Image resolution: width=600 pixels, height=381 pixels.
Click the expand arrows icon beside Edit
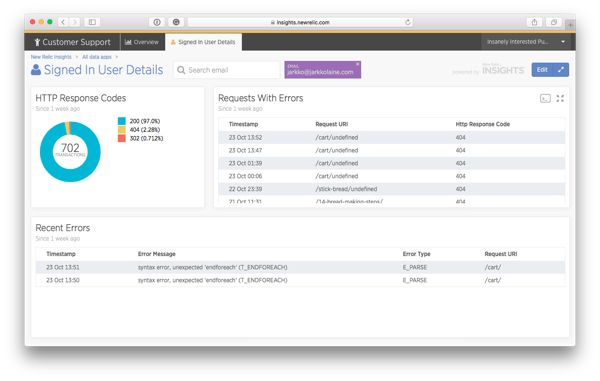point(561,70)
